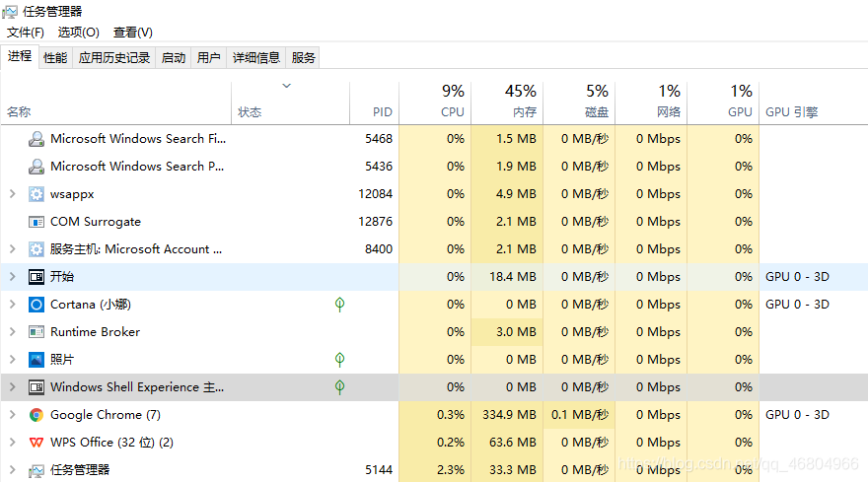Click 照片's green leaf suspended status icon
The height and width of the screenshot is (482, 868).
click(x=340, y=360)
